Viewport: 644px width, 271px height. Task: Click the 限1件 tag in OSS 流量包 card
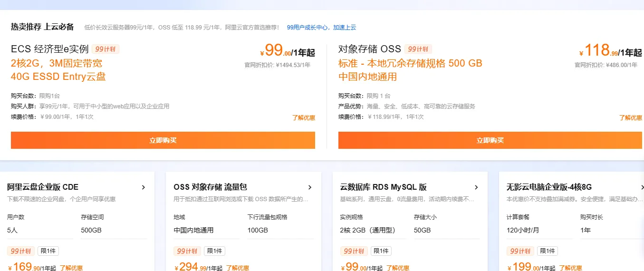point(214,251)
